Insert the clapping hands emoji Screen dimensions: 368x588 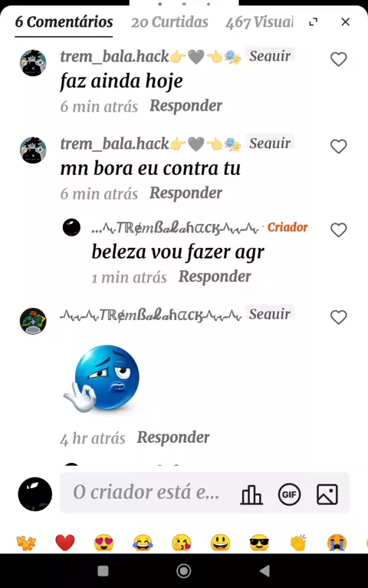(298, 543)
